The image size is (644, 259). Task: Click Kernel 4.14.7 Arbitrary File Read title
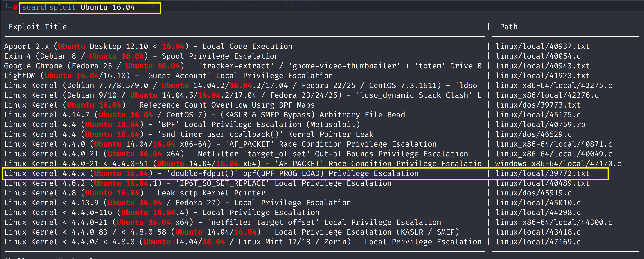point(204,115)
